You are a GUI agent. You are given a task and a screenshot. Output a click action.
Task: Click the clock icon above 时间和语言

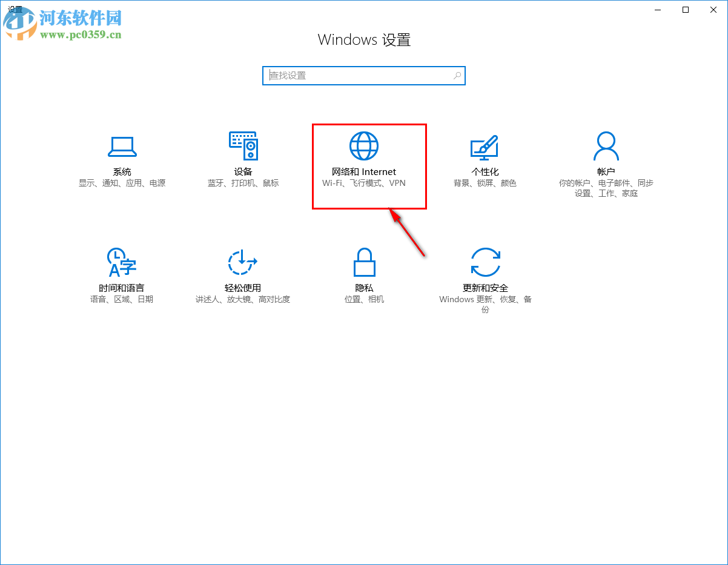[x=120, y=262]
